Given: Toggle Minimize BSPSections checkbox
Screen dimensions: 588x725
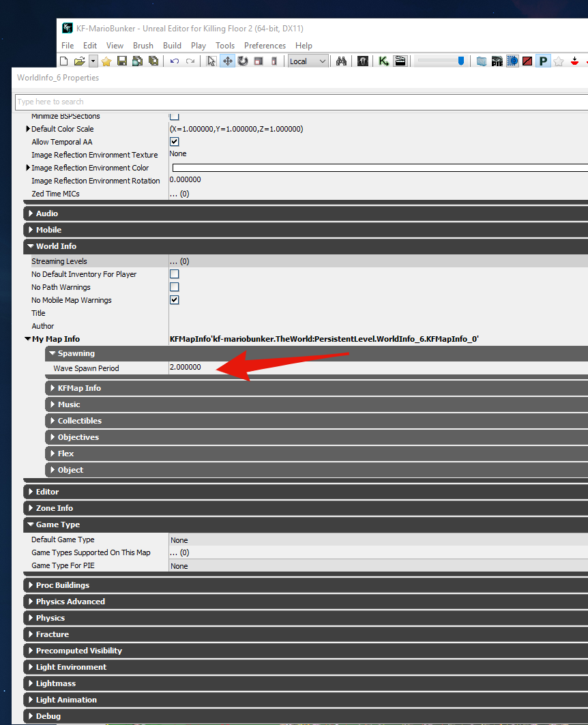Looking at the screenshot, I should 174,116.
